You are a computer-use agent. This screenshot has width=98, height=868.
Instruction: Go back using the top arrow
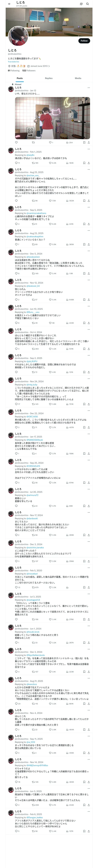coord(9,4)
